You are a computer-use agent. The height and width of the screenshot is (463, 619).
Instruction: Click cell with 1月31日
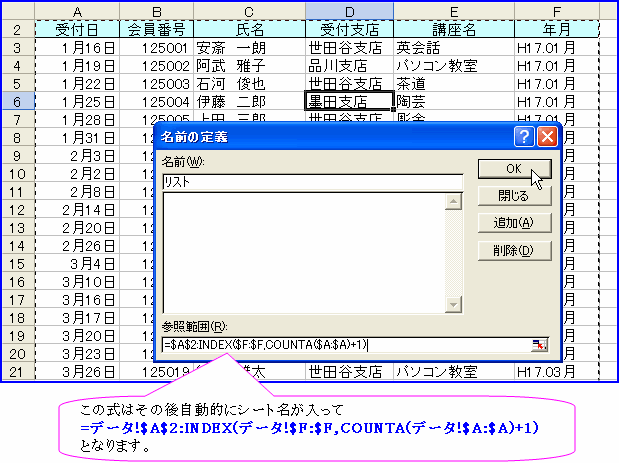tap(77, 138)
